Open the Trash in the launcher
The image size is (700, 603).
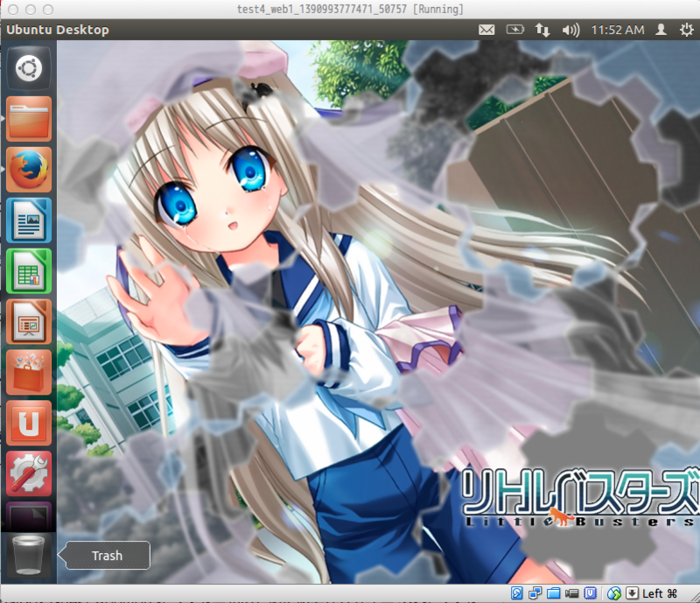coord(29,555)
